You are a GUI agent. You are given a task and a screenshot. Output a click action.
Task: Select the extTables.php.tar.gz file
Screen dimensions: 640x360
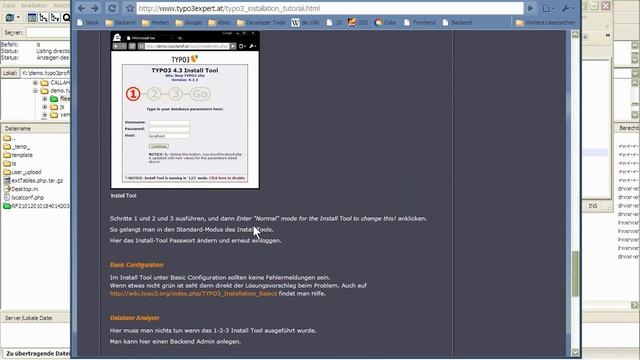click(x=33, y=180)
